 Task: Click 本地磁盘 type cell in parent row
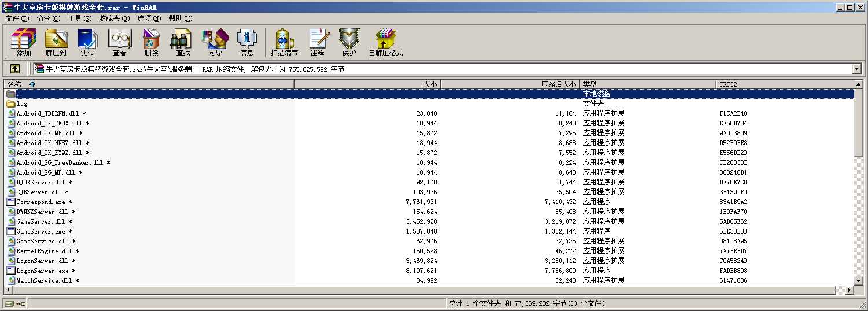point(597,94)
